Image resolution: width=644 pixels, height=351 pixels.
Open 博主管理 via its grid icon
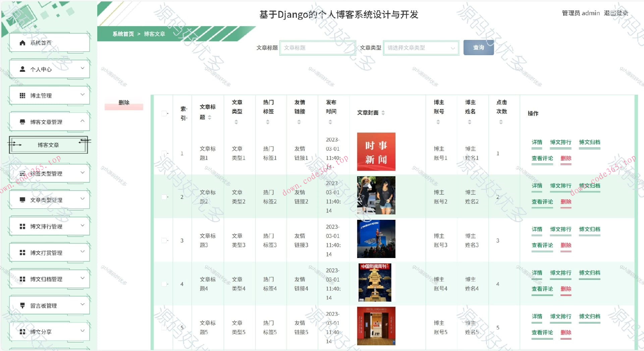(22, 95)
